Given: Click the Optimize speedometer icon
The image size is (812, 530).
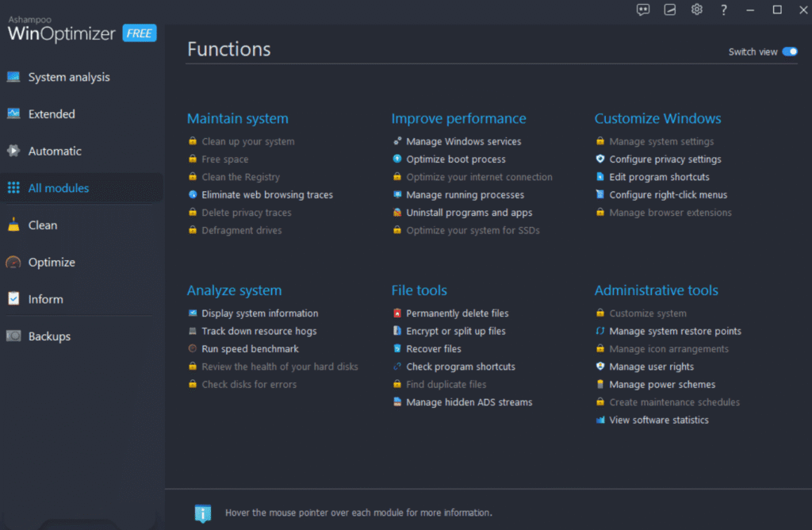Looking at the screenshot, I should tap(13, 262).
